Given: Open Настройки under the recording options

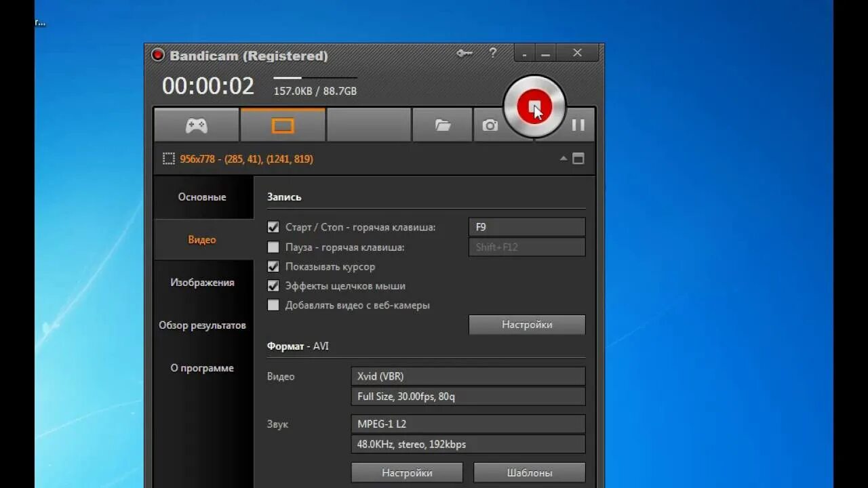Looking at the screenshot, I should pos(527,325).
